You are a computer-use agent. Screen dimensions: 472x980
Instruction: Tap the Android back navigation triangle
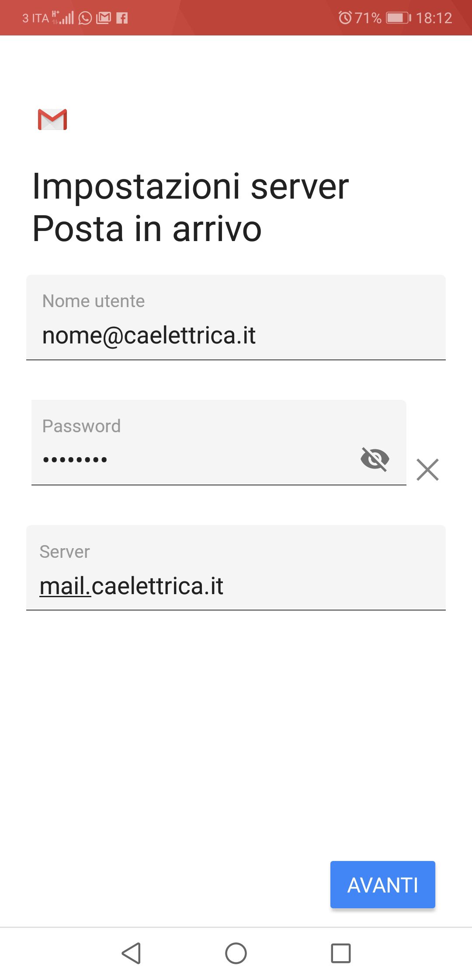coord(131,953)
